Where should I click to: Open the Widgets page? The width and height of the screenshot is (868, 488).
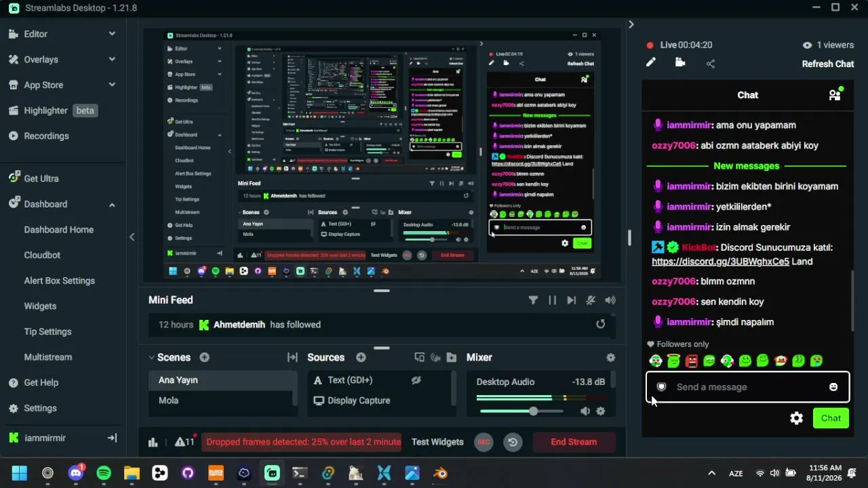pyautogui.click(x=40, y=306)
